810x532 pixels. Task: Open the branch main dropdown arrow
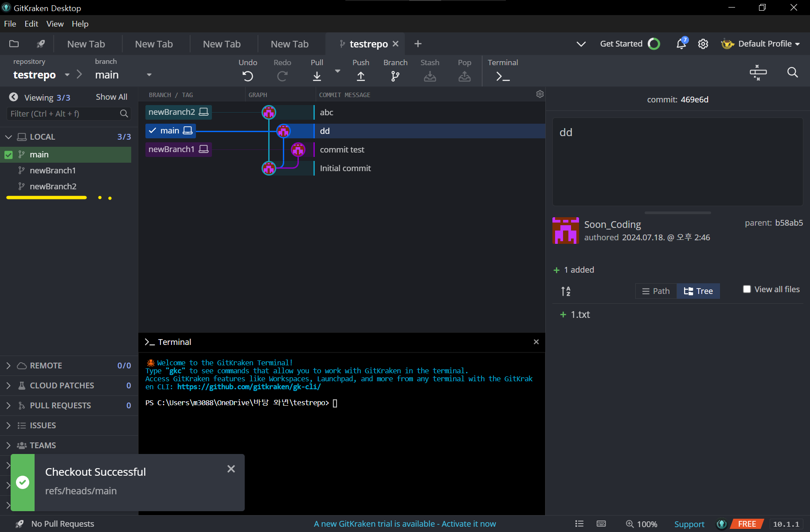click(x=149, y=75)
